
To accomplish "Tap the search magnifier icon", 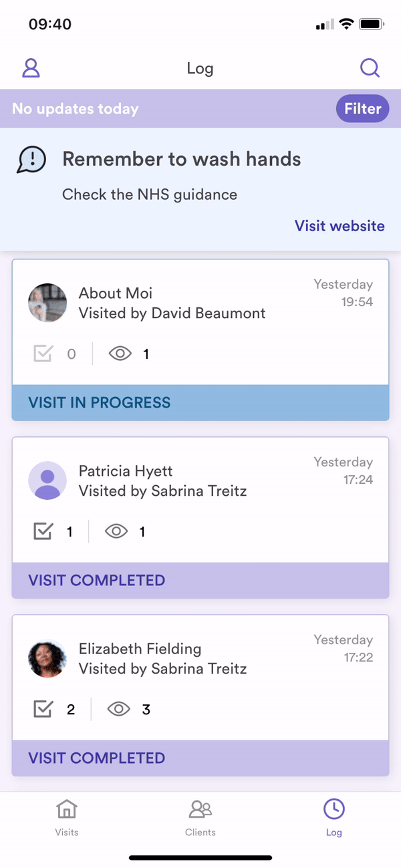I will click(370, 68).
